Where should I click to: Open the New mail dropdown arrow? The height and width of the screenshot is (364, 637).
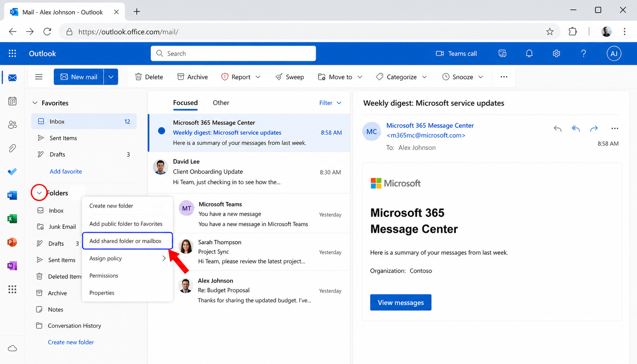(111, 77)
